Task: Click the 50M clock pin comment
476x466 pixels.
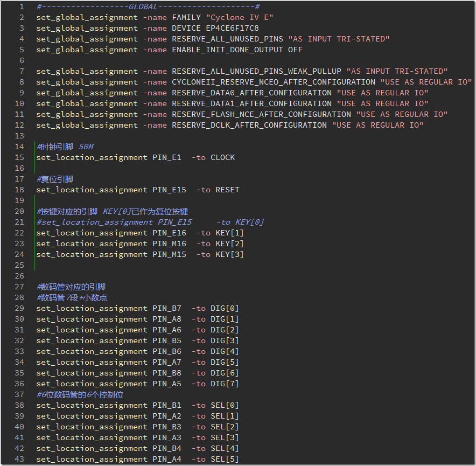Action: coord(65,147)
